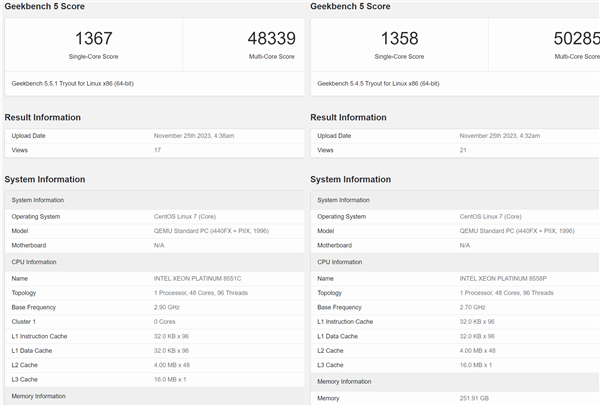Click the Cluster 1 row label
600x406 pixels.
pyautogui.click(x=26, y=322)
